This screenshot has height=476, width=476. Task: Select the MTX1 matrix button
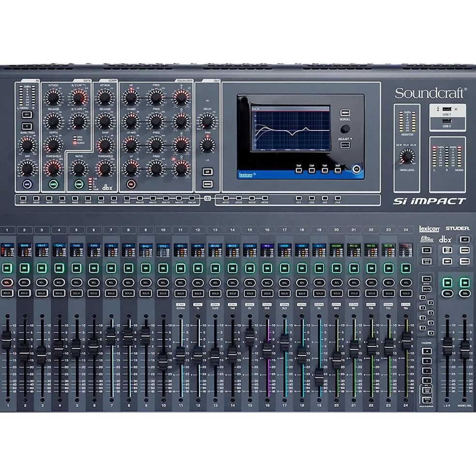click(x=226, y=198)
